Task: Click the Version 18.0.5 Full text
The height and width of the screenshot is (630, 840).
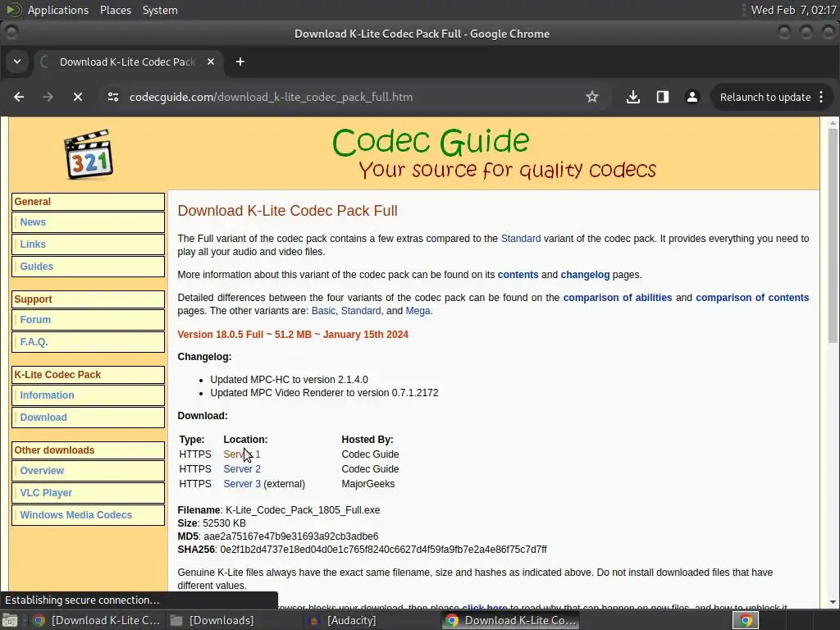Action: pos(293,335)
